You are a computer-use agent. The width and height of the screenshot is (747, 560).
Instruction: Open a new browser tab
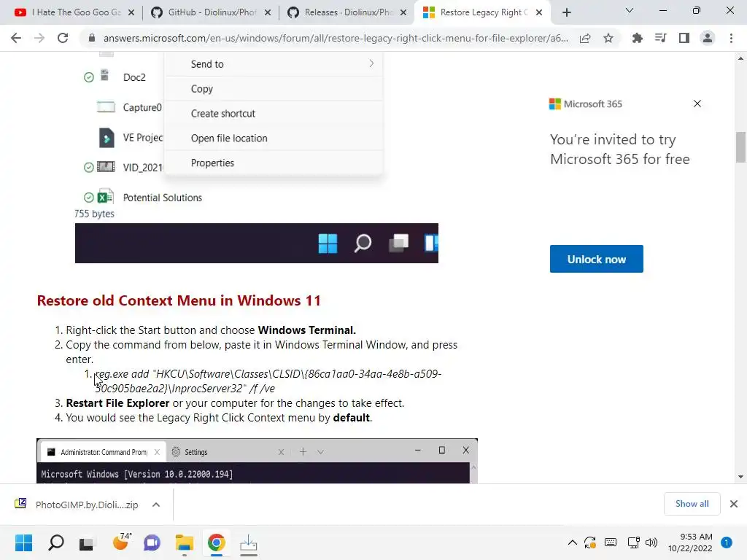[x=566, y=12]
